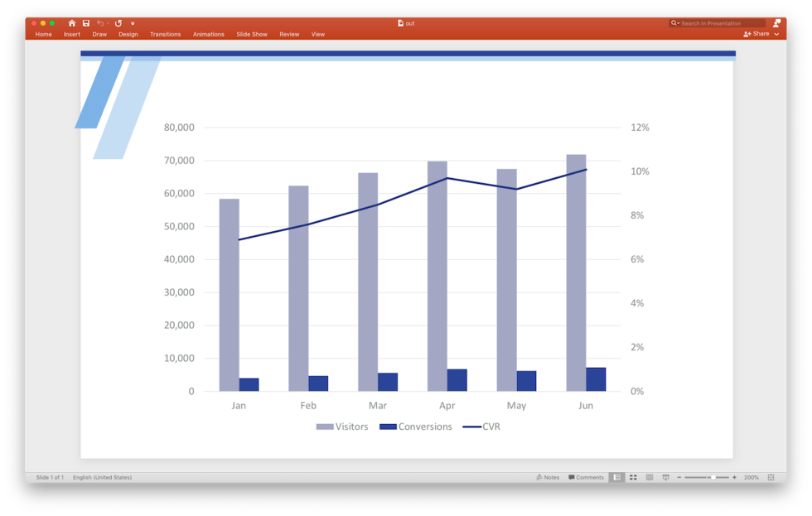Open the Transitions tab
Screen dimensions: 812x516
pos(165,34)
